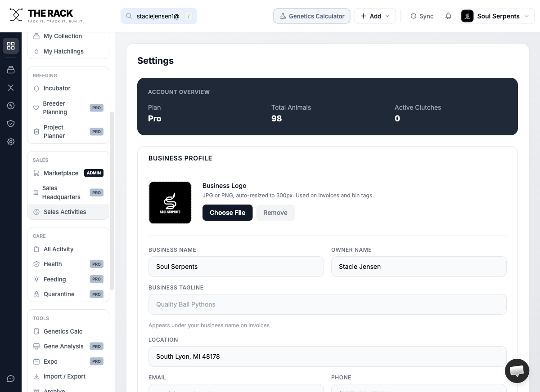Open Gene Analysis tool
540x392 pixels.
pos(68,346)
